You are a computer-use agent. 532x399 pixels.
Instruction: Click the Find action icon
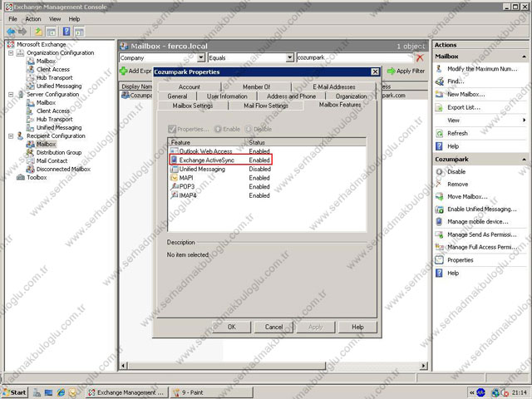(x=440, y=81)
